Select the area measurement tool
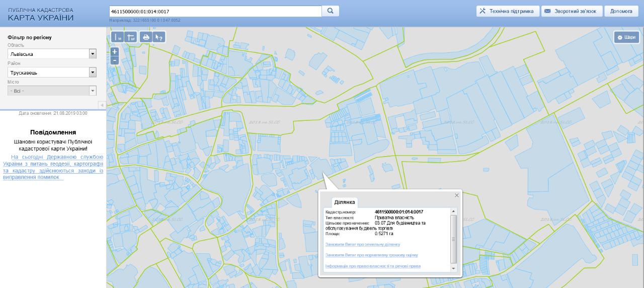 click(x=131, y=37)
